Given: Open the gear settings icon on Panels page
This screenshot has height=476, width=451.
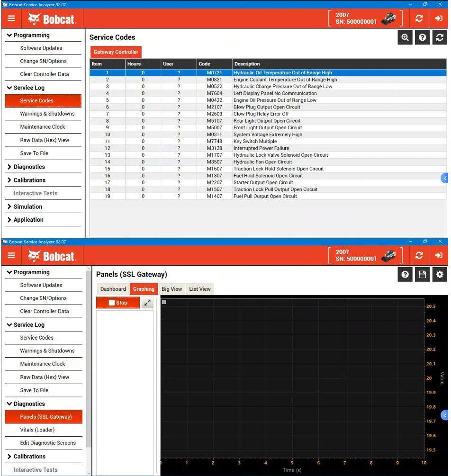Looking at the screenshot, I should (x=440, y=275).
